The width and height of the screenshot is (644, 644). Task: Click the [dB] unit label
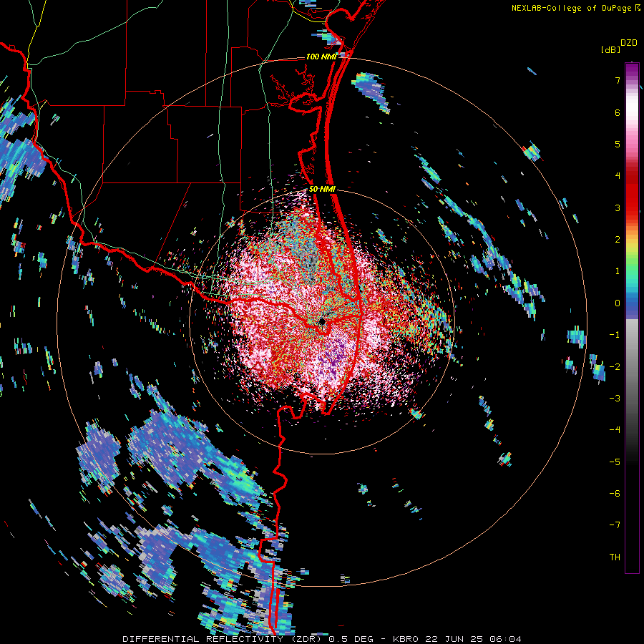click(611, 49)
